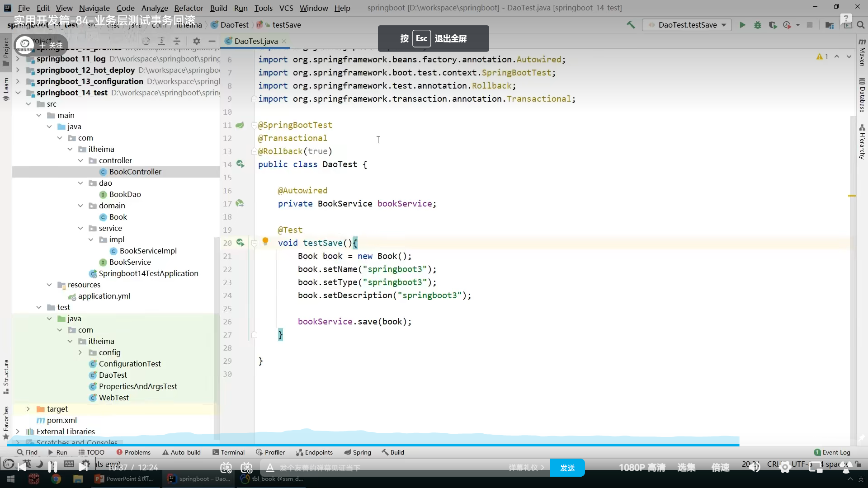Run with Coverage shield icon
This screenshot has width=868, height=488.
pyautogui.click(x=773, y=25)
